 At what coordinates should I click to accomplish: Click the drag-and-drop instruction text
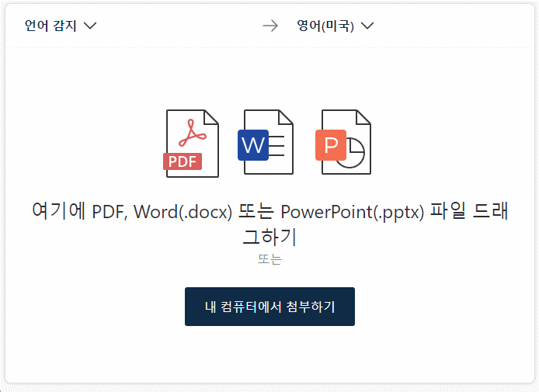tap(269, 224)
